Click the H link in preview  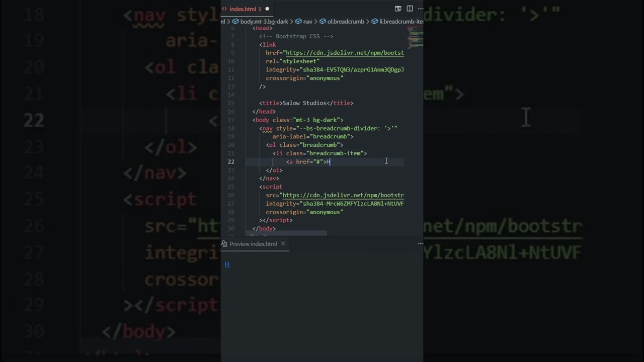(x=227, y=264)
